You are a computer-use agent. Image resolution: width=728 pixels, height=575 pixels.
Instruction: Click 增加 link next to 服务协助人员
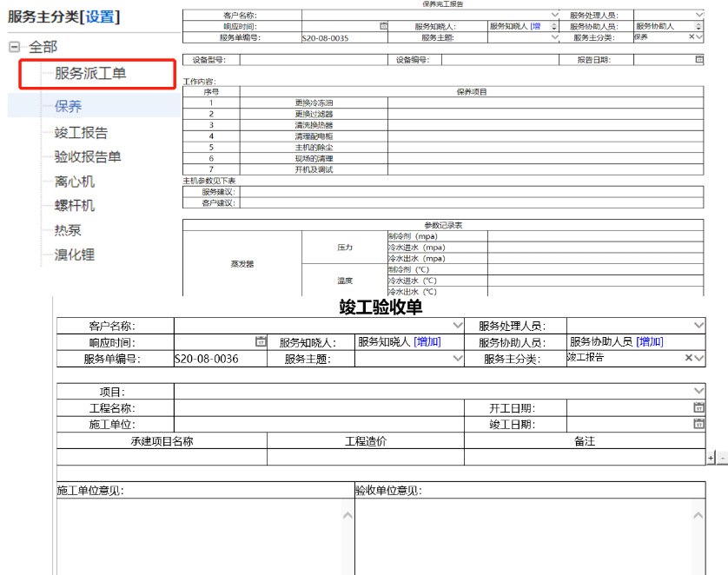[x=650, y=342]
